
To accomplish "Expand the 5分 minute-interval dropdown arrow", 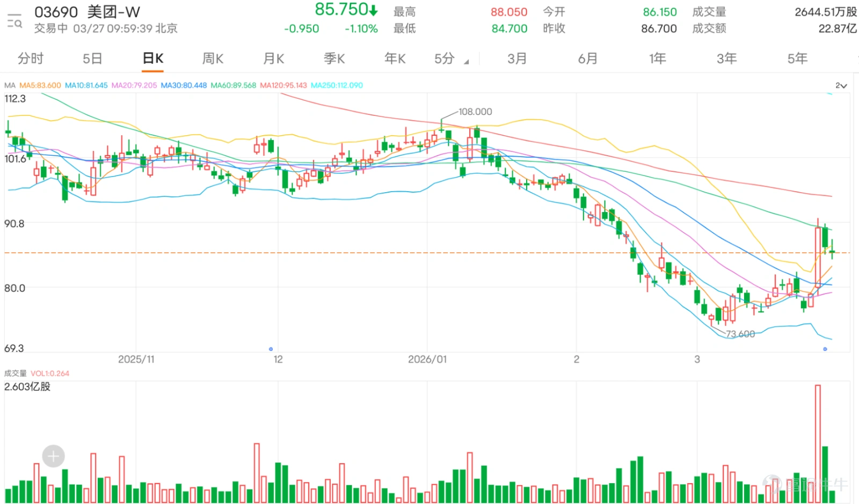I will tap(466, 62).
